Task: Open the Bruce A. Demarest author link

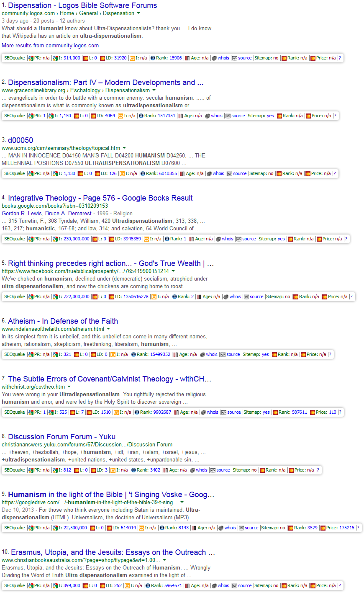Action: pyautogui.click(x=68, y=214)
